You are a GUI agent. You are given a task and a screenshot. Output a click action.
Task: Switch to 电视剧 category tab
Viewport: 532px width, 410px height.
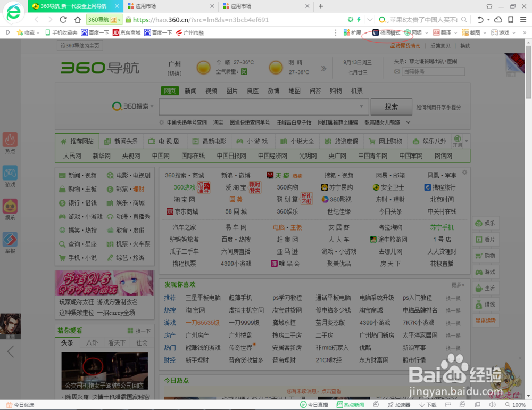tap(164, 141)
